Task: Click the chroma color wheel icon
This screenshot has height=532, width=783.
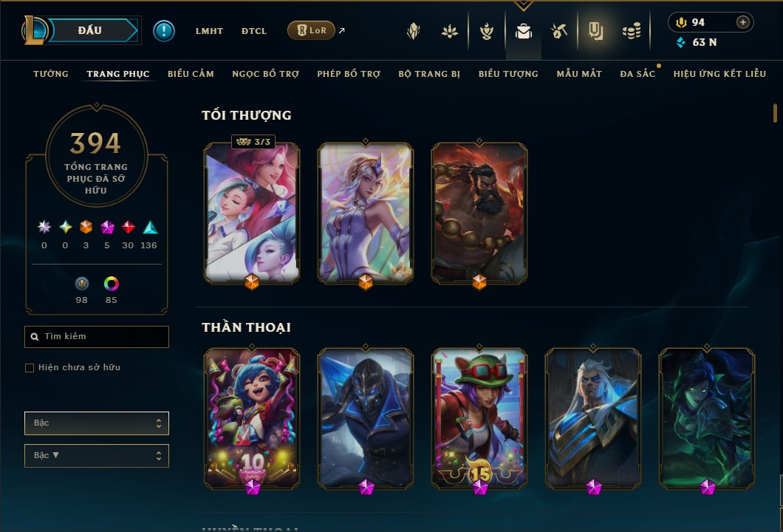Action: (x=111, y=284)
